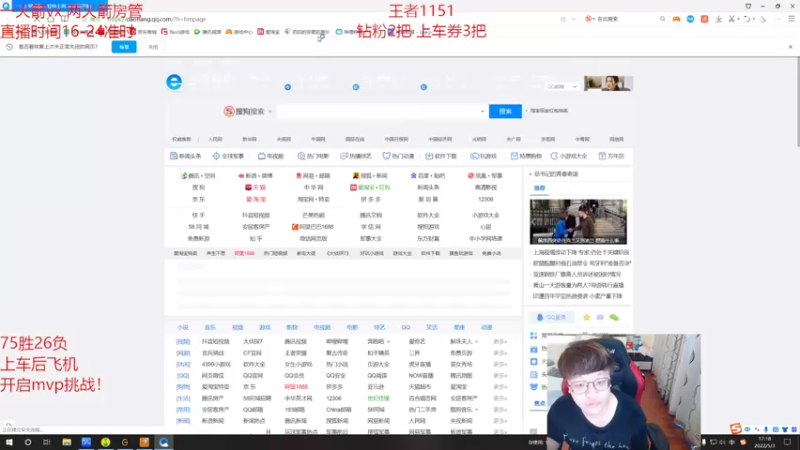Open the 全球军事 category icon
800x450 pixels.
coord(228,156)
